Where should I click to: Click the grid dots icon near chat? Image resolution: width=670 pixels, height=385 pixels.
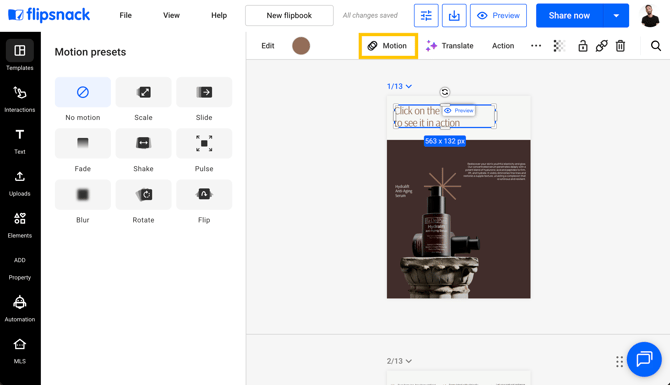coord(619,361)
